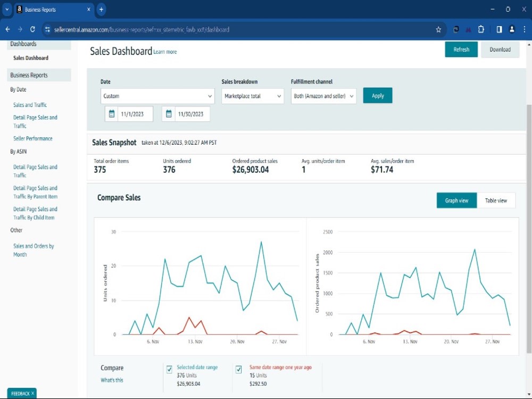Open the Date Custom dropdown

click(x=157, y=96)
